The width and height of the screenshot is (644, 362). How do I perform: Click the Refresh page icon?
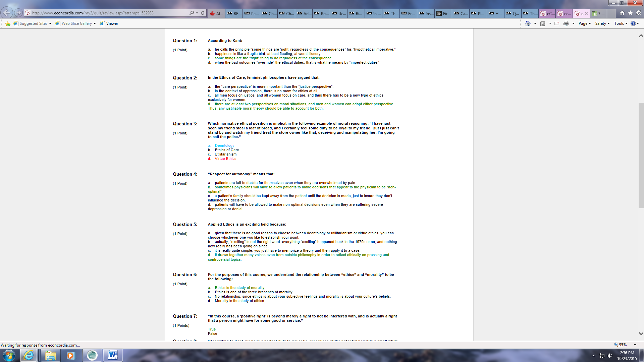click(x=203, y=13)
